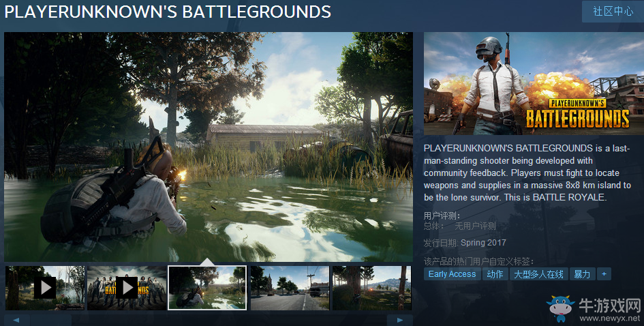Click the 暴力 violence tag
Screen dimensions: 644x326
[583, 274]
